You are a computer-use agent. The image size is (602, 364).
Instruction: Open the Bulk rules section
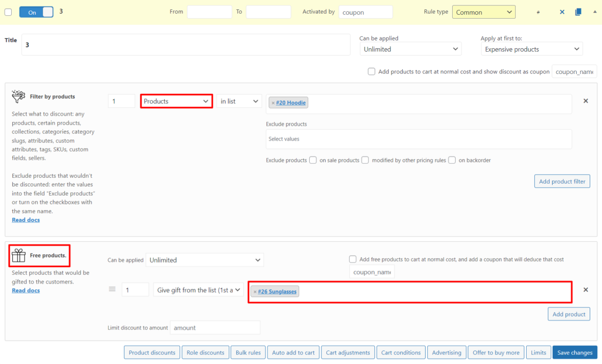point(248,352)
